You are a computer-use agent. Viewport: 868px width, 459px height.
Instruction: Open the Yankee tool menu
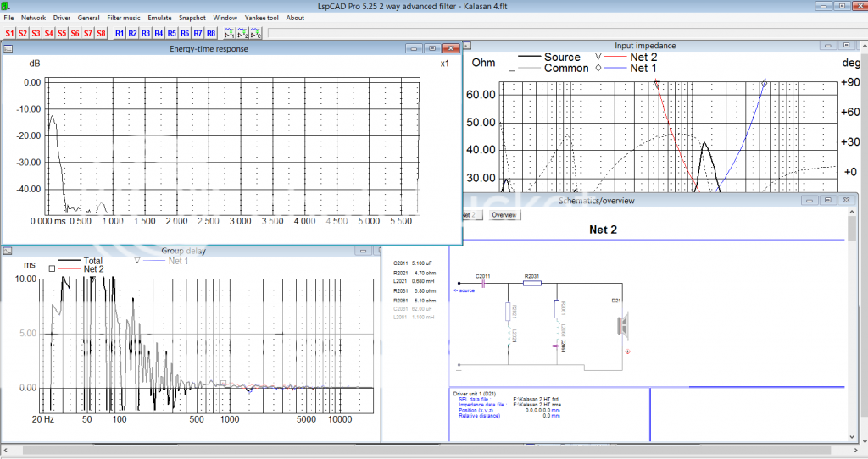click(x=262, y=18)
